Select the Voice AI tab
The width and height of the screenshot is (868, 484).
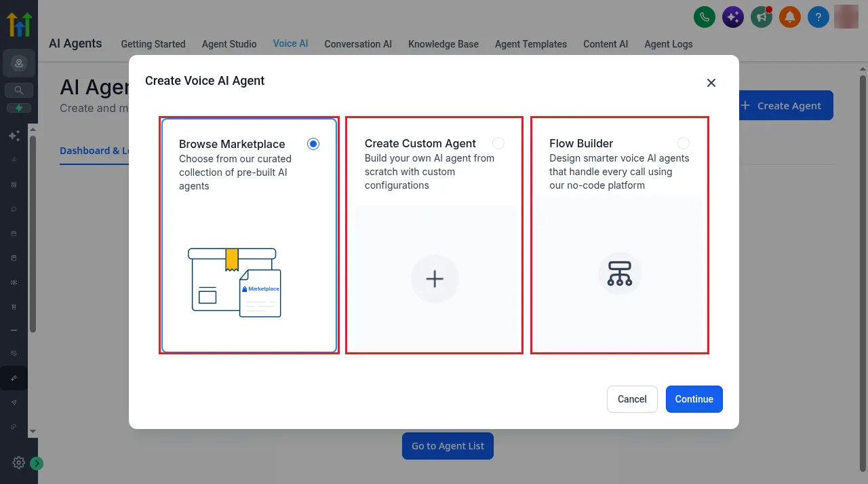290,43
